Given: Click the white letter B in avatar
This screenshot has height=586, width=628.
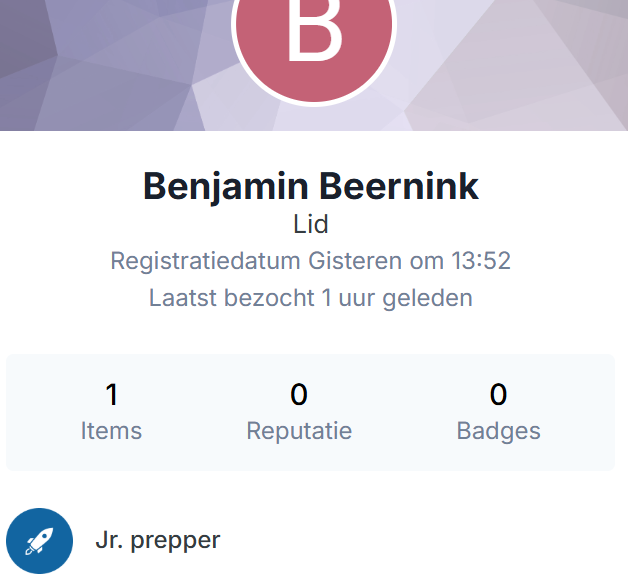Looking at the screenshot, I should [315, 28].
